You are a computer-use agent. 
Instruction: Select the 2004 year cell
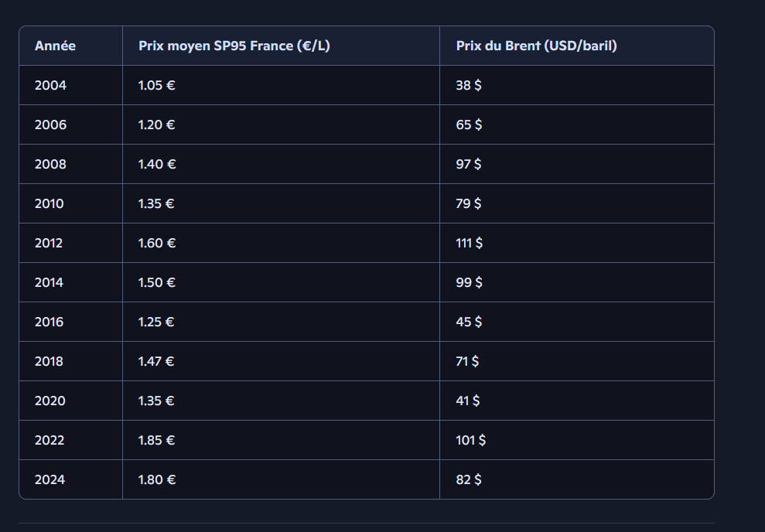coord(51,86)
